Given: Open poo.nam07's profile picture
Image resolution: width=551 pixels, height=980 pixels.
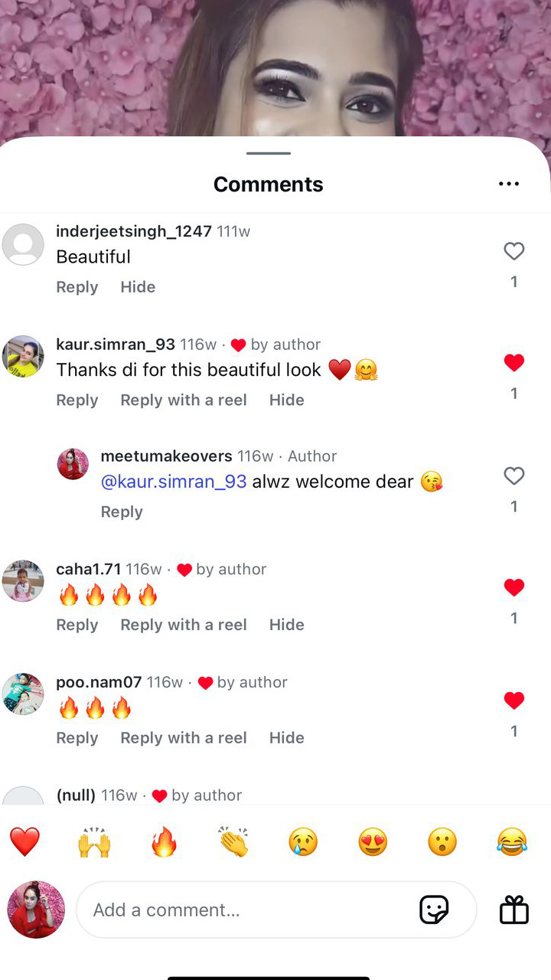Looking at the screenshot, I should tap(23, 694).
